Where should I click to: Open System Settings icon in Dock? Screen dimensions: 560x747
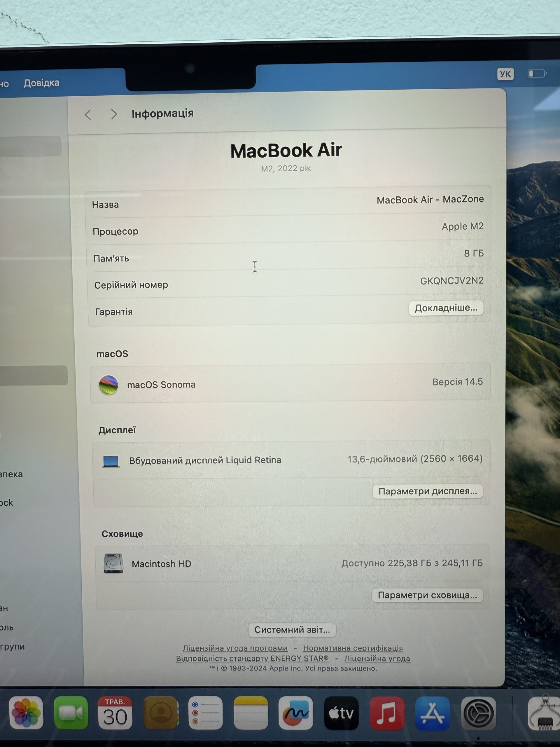478,713
